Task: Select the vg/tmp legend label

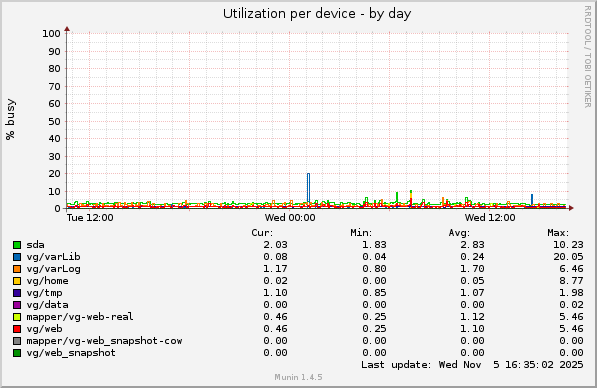Action: (x=44, y=293)
